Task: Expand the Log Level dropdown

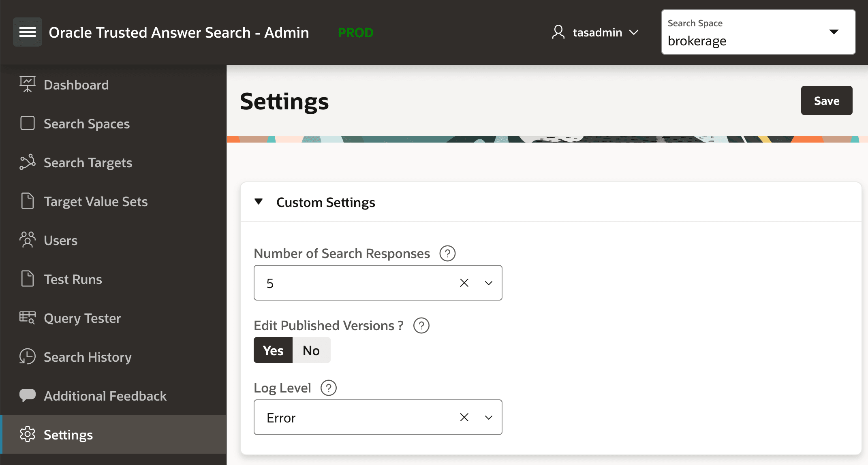Action: [488, 417]
